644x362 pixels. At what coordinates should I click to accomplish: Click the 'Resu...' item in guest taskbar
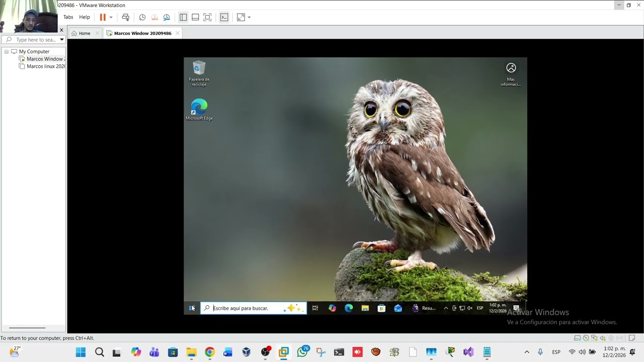(x=424, y=308)
